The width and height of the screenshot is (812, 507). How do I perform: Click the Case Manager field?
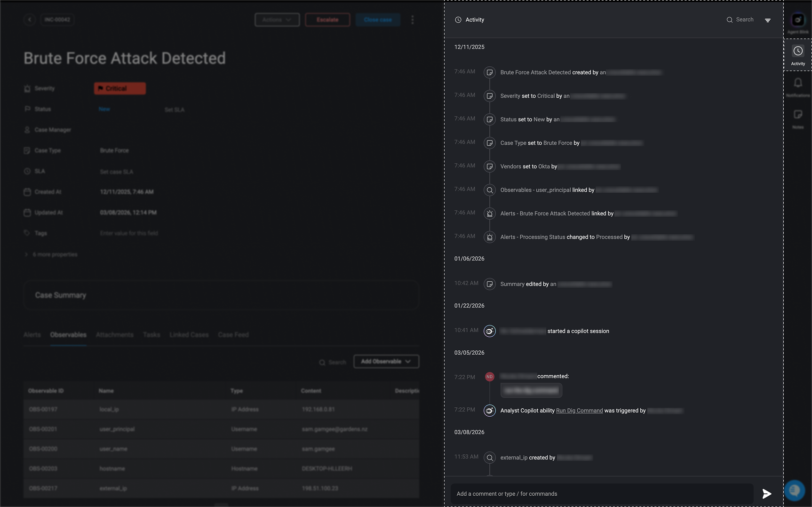click(53, 130)
